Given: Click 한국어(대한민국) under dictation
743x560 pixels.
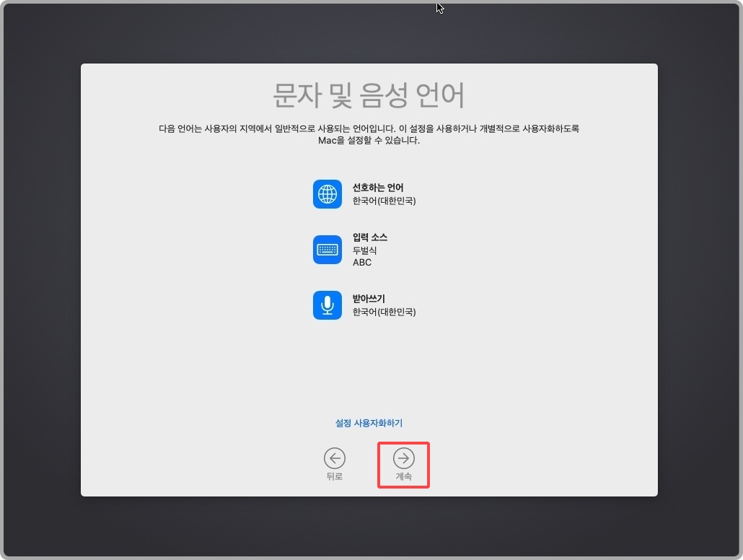Looking at the screenshot, I should [x=386, y=311].
